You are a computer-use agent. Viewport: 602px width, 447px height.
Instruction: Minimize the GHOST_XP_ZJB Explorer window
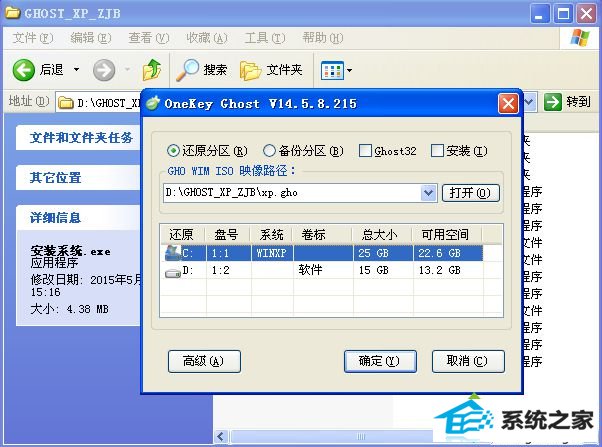pos(540,14)
